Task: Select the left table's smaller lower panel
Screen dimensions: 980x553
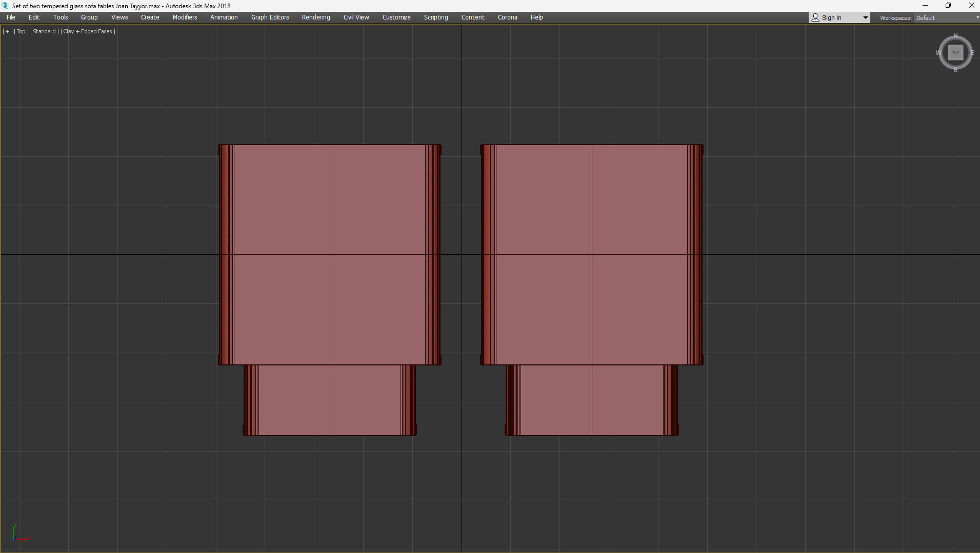Action: point(330,400)
